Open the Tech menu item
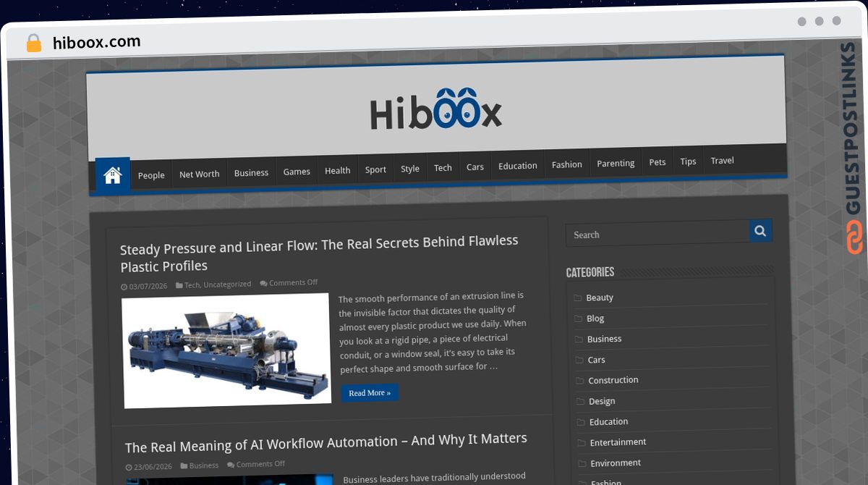This screenshot has width=868, height=485. tap(443, 167)
